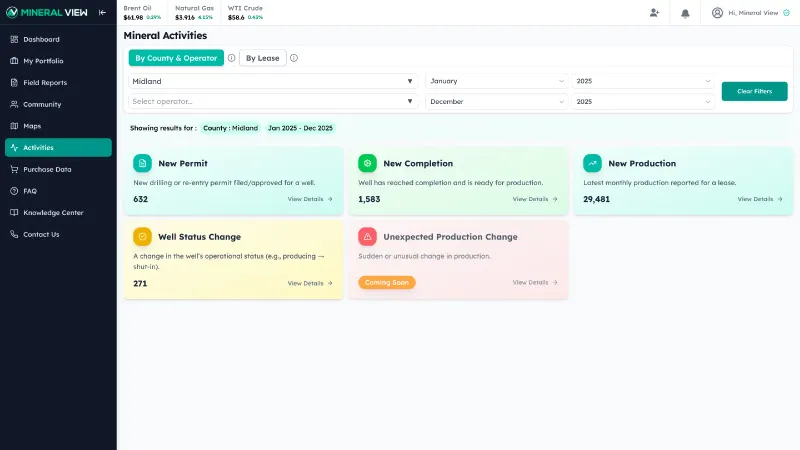Click the Activities pulse icon
Screen dimensions: 800x450
pyautogui.click(x=14, y=147)
